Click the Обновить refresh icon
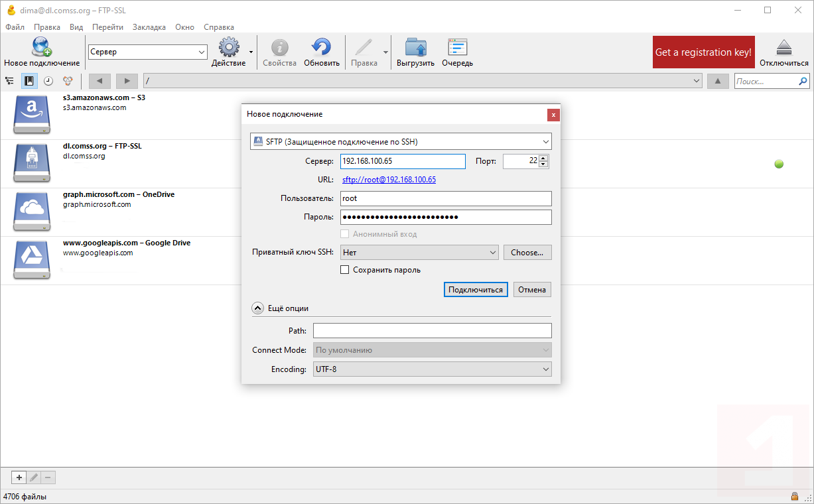814x504 pixels. (x=322, y=47)
